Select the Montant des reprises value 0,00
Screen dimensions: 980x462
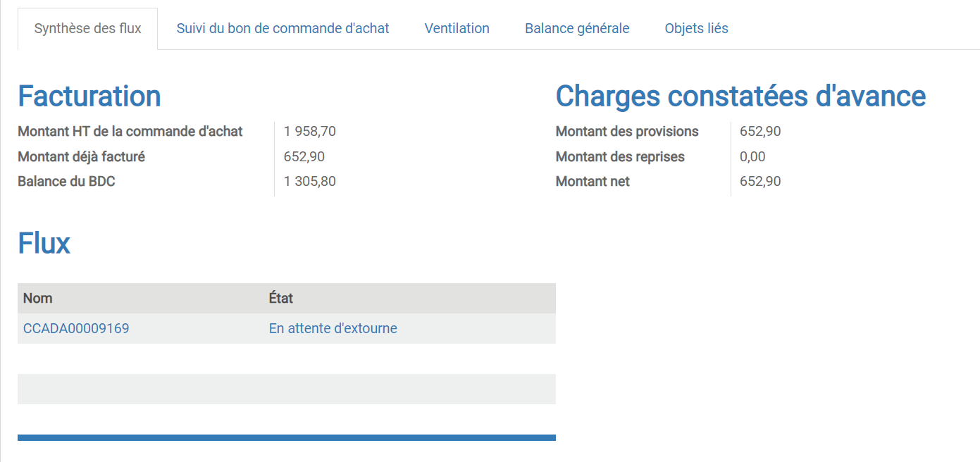tap(752, 156)
